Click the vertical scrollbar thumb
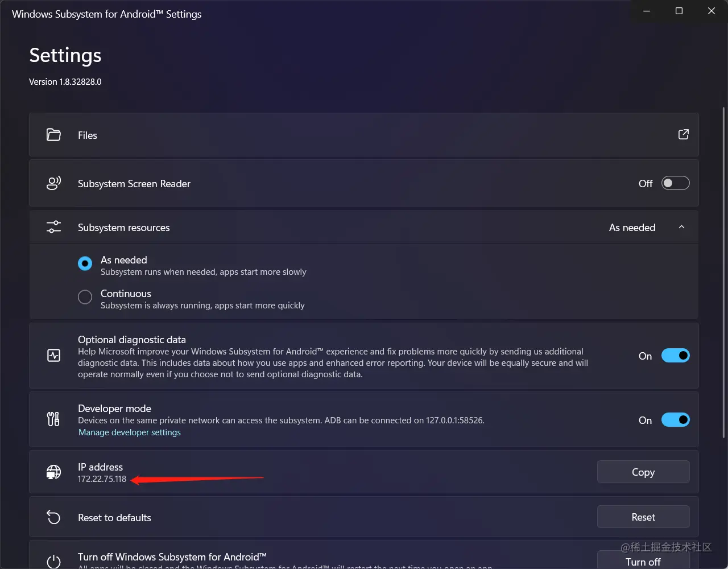 (x=724, y=273)
